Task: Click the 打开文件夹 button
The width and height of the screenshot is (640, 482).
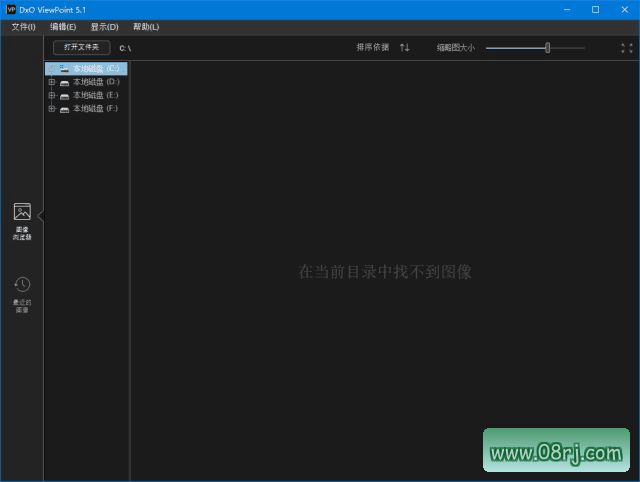Action: 82,47
